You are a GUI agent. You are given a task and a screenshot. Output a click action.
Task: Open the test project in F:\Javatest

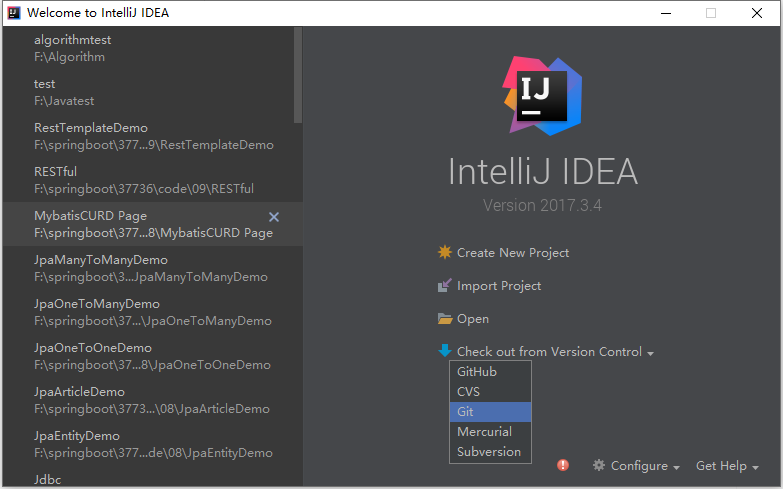152,92
